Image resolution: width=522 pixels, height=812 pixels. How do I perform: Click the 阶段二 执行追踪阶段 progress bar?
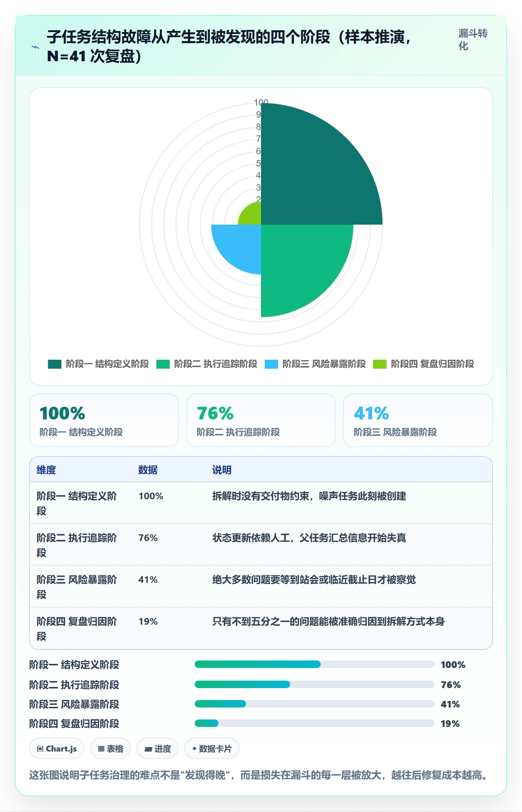tap(314, 684)
